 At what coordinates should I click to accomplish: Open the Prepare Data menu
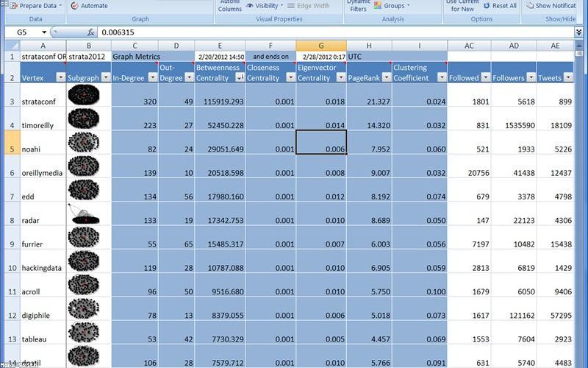point(35,6)
